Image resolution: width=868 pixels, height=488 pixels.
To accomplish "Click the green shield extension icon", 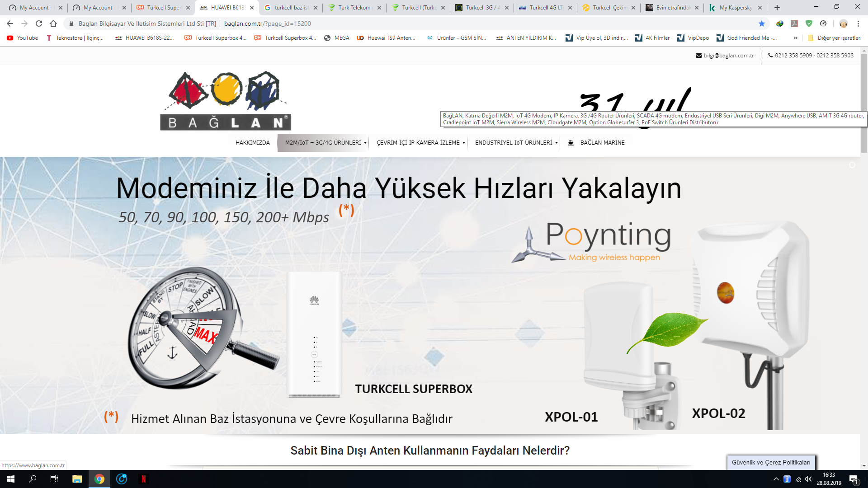I will 809,23.
